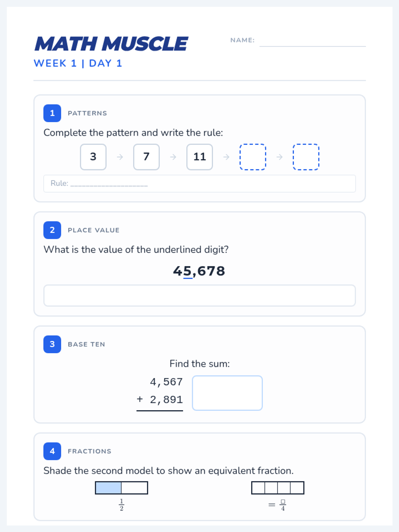Click the first empty dashed pattern box

click(253, 157)
